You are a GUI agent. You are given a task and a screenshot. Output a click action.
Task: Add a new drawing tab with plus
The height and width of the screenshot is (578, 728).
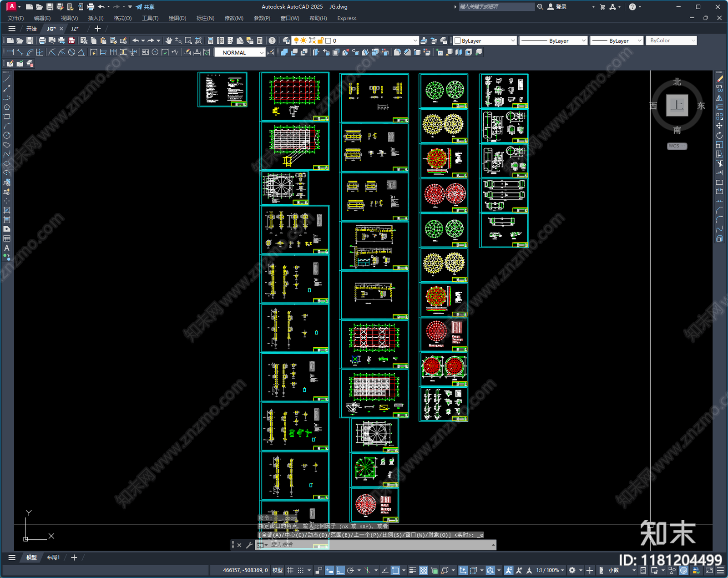[x=97, y=29]
